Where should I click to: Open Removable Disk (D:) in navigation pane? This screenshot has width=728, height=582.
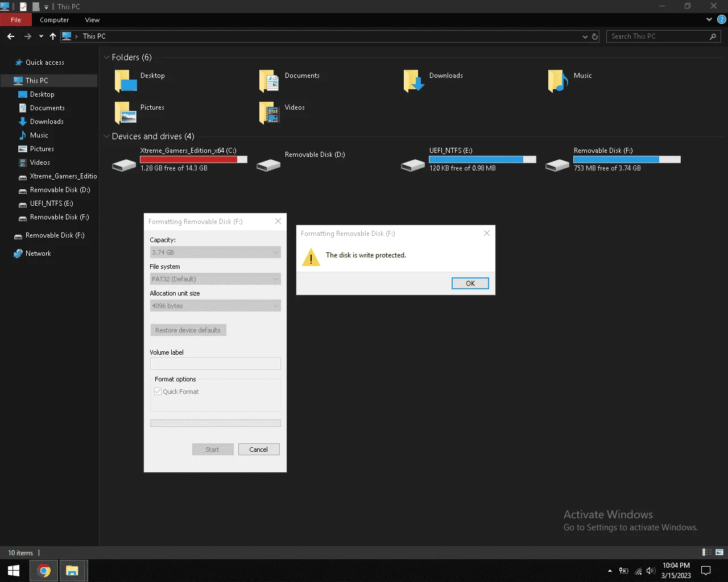60,190
